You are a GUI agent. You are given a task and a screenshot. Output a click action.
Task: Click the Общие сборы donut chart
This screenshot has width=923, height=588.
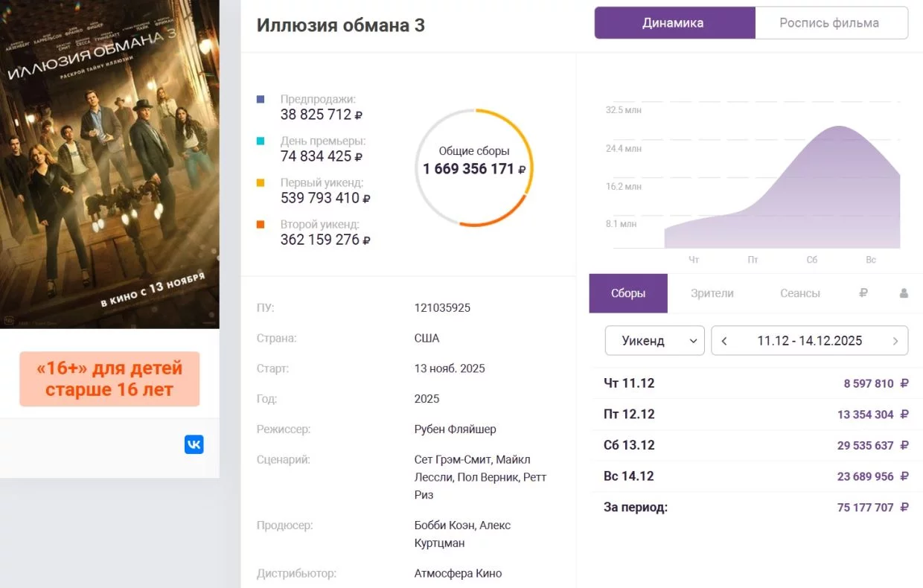point(474,167)
